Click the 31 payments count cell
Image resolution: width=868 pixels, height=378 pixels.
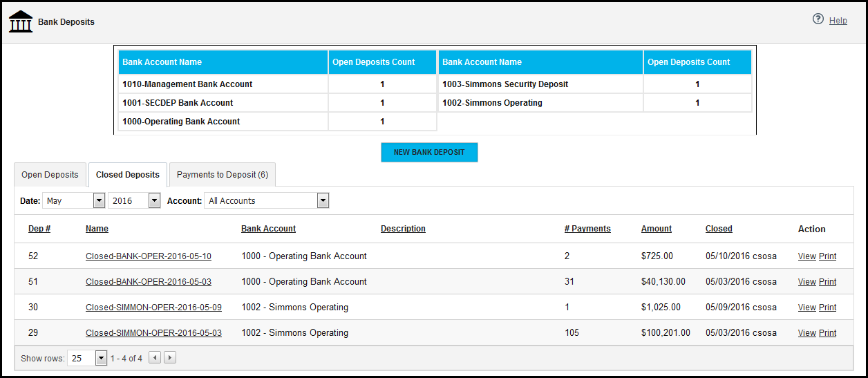pyautogui.click(x=569, y=282)
